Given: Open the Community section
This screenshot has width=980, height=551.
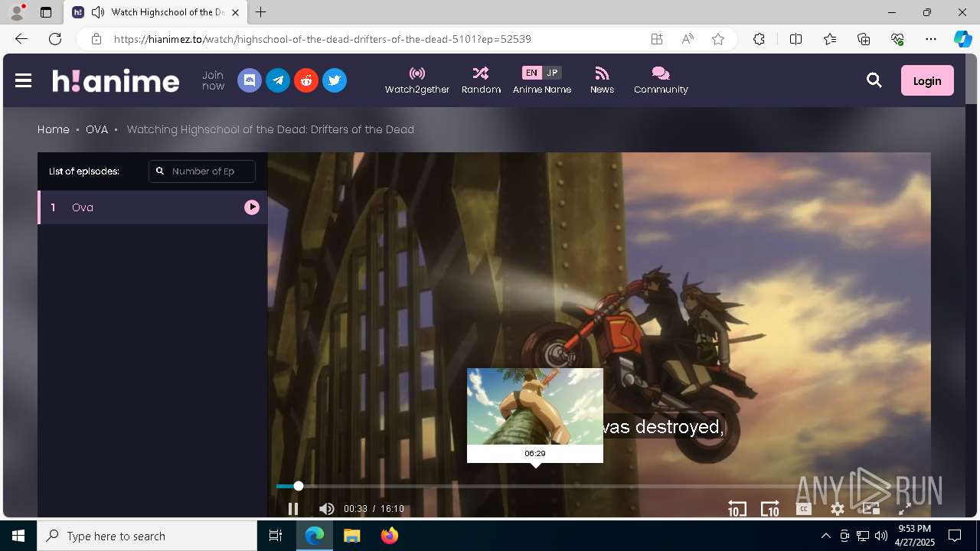Looking at the screenshot, I should click(661, 80).
